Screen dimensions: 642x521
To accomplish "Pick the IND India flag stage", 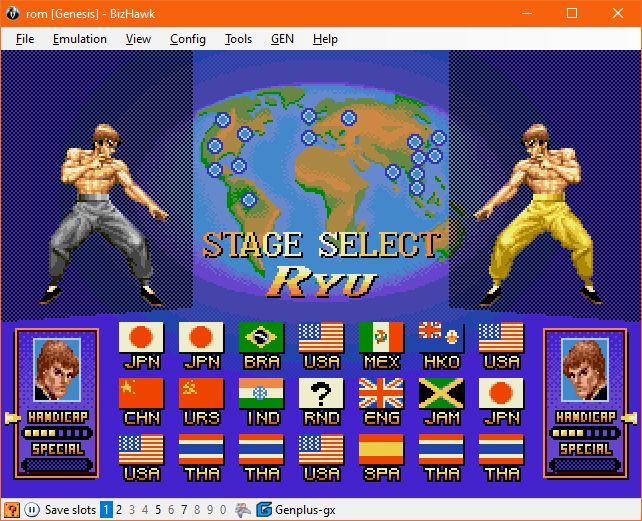I will (x=261, y=393).
